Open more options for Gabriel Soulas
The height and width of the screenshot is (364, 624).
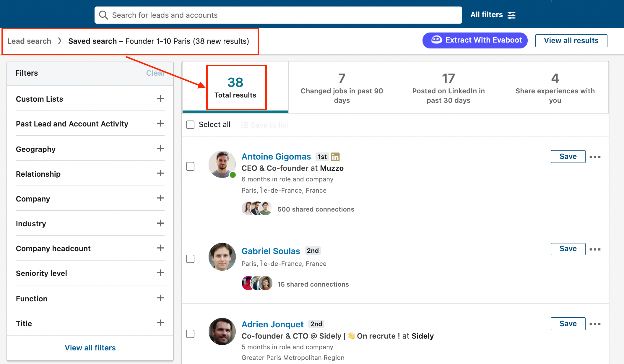pos(595,249)
